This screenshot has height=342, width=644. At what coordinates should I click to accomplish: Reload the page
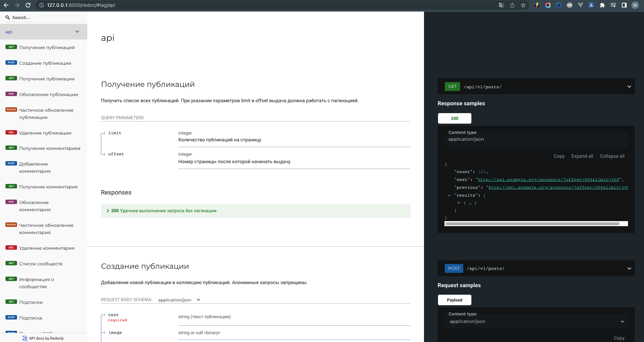(x=28, y=5)
